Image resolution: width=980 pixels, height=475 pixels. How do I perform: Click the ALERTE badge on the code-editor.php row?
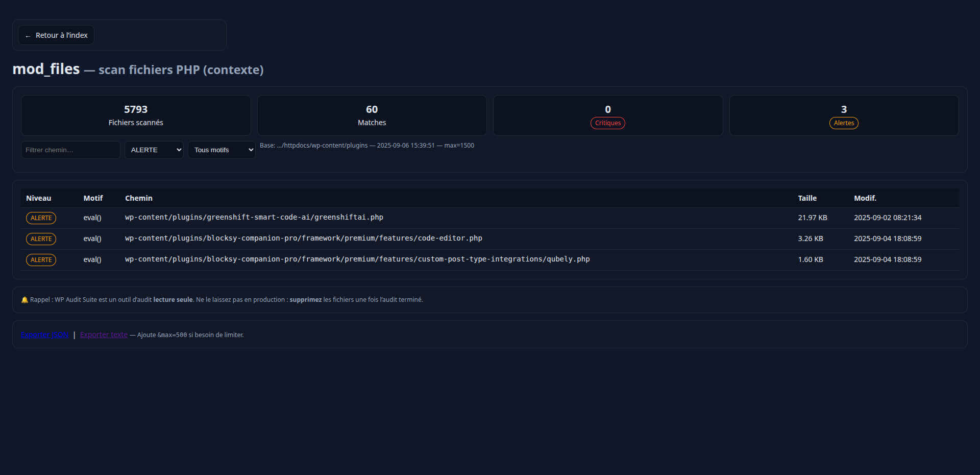(x=41, y=239)
